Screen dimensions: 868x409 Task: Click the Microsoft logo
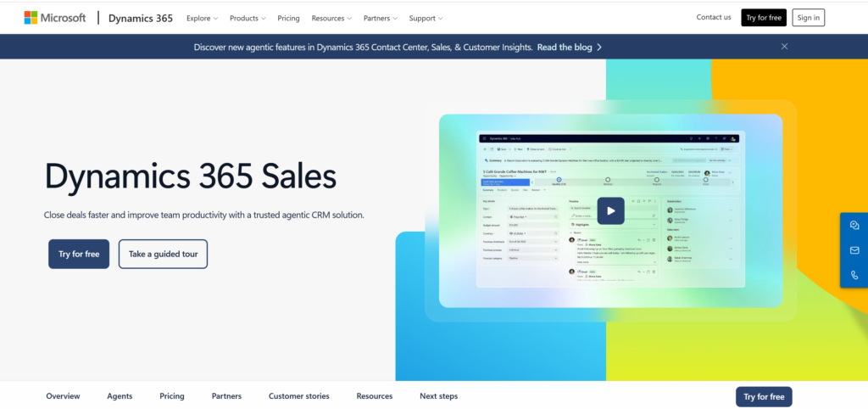pyautogui.click(x=55, y=18)
